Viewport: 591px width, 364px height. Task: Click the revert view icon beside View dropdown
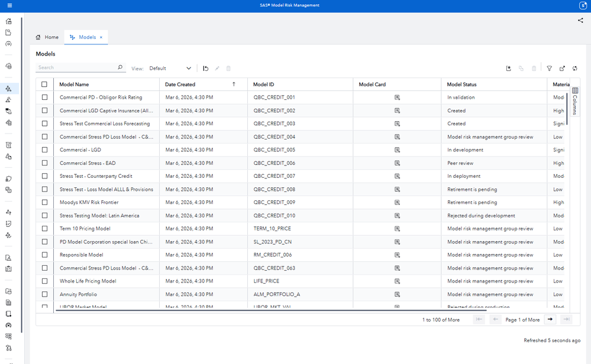point(205,69)
